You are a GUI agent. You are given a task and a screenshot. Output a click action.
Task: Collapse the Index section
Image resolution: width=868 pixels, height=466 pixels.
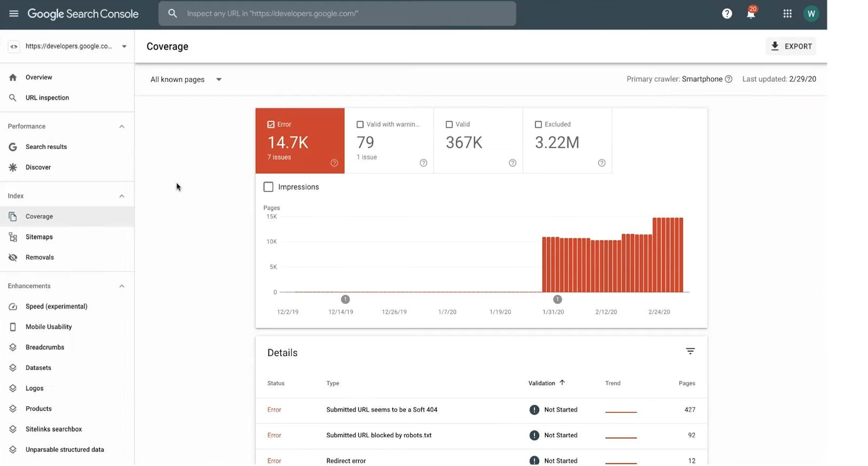122,196
